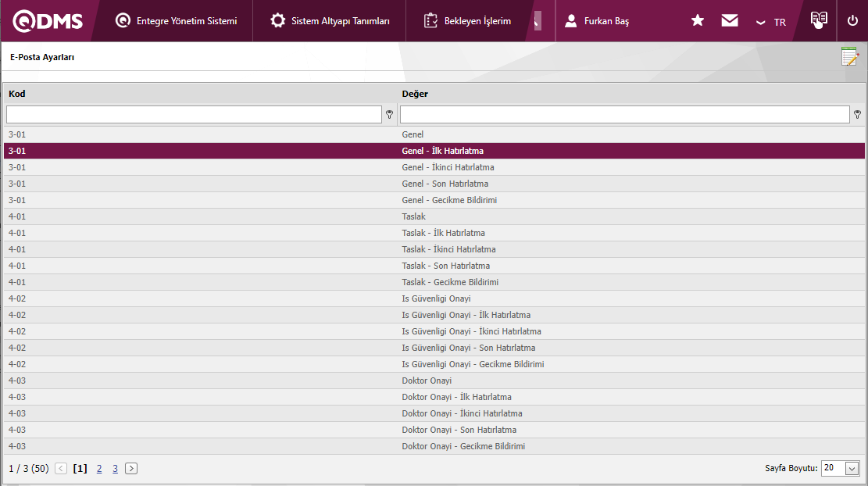Open favorites star icon
868x486 pixels.
tap(698, 21)
